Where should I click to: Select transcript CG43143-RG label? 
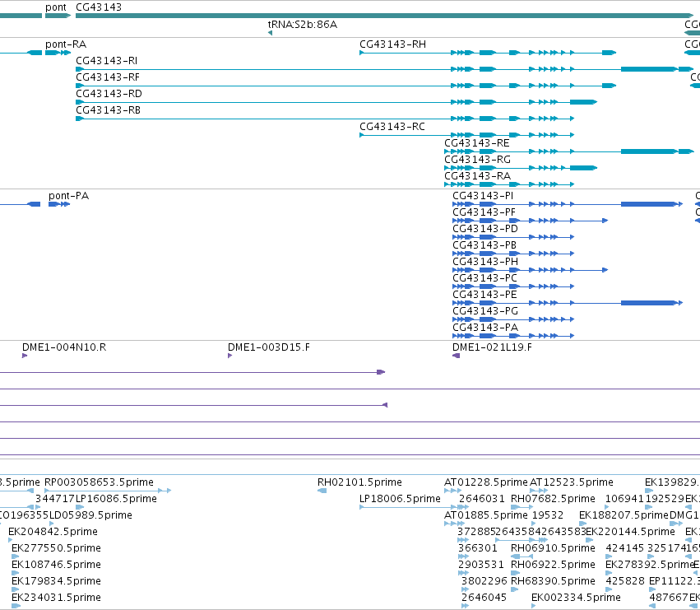477,160
